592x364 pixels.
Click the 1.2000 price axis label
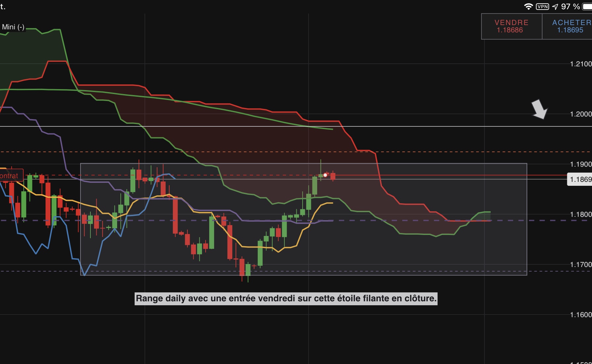coord(581,114)
